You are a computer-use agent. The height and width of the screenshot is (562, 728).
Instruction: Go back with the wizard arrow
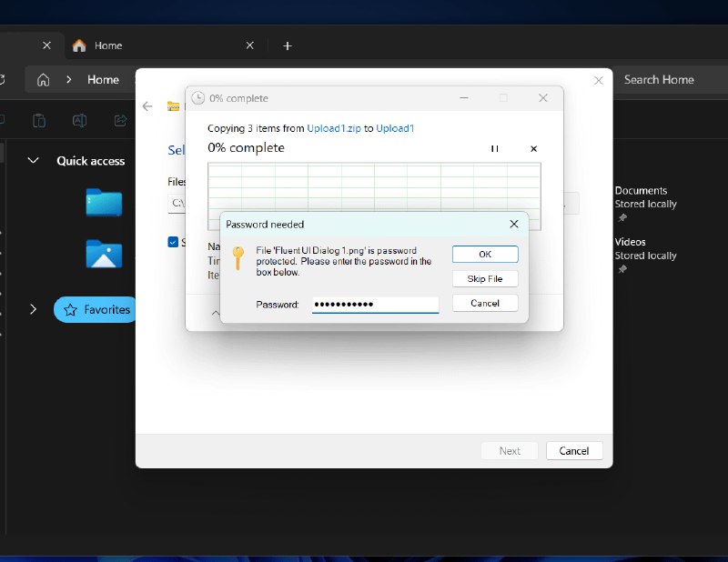[147, 106]
